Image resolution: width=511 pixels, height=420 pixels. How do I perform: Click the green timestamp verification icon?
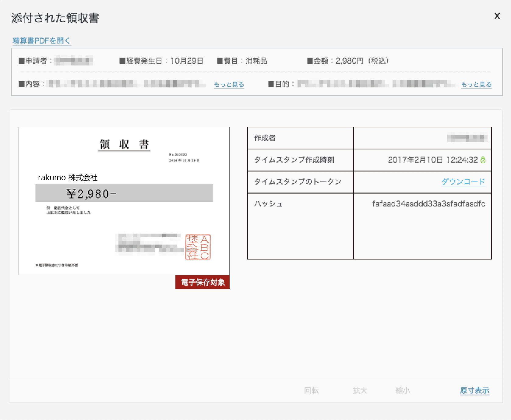coord(483,160)
